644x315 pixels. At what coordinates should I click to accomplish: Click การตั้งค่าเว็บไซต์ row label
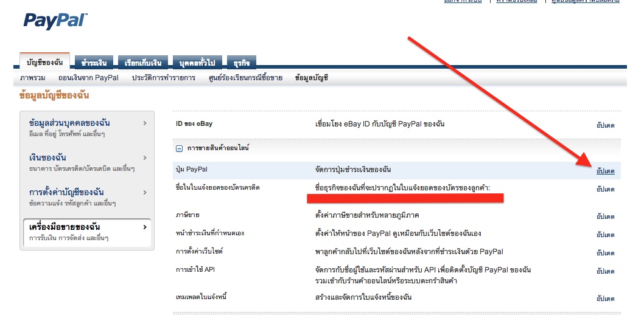(199, 251)
